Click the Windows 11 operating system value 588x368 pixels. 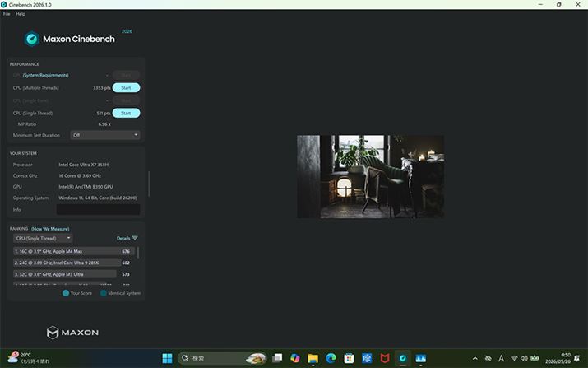click(x=98, y=198)
